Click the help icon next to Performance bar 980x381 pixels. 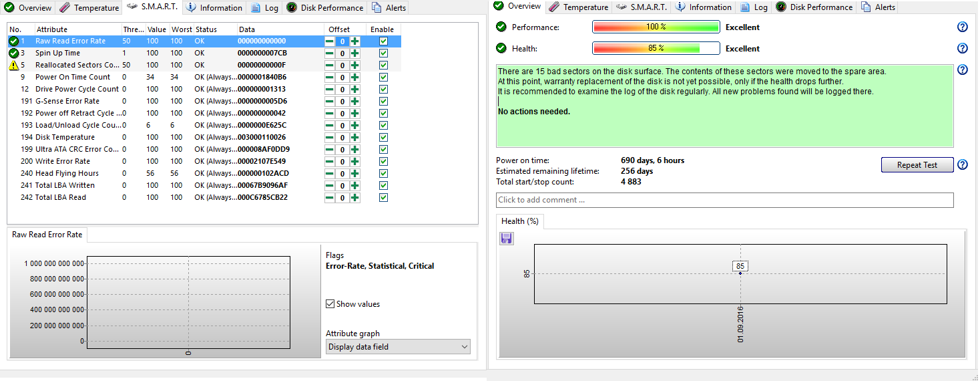click(963, 27)
